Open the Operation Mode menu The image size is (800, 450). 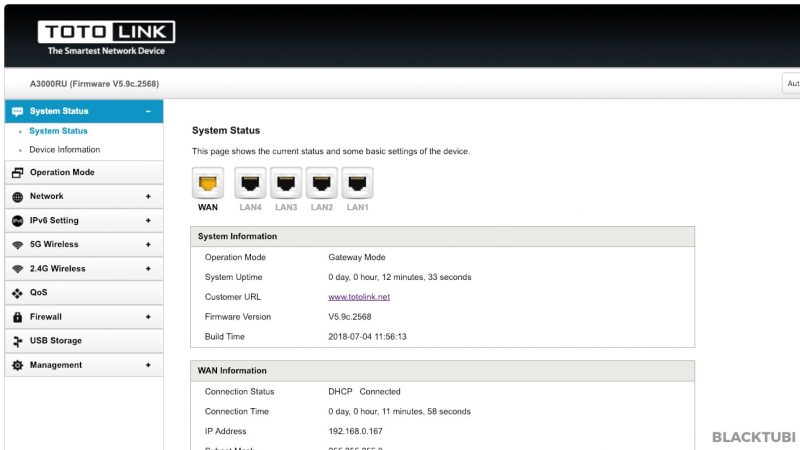tap(84, 172)
